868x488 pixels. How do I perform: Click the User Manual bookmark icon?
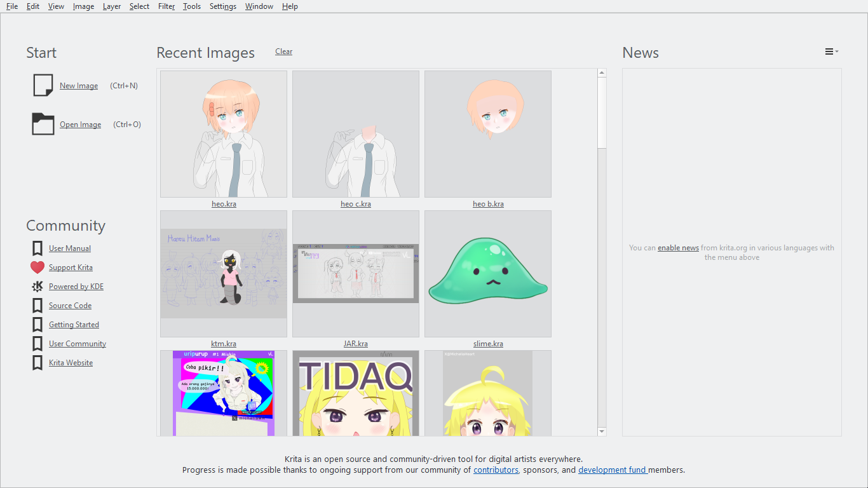tap(37, 248)
